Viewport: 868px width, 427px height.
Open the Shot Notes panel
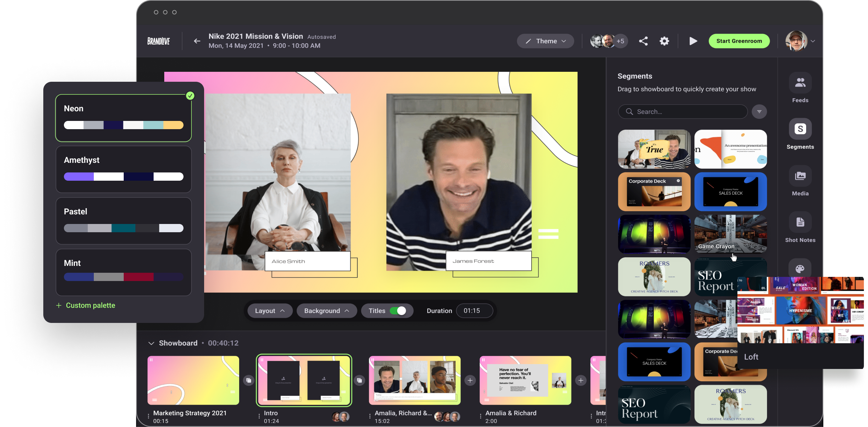point(800,223)
